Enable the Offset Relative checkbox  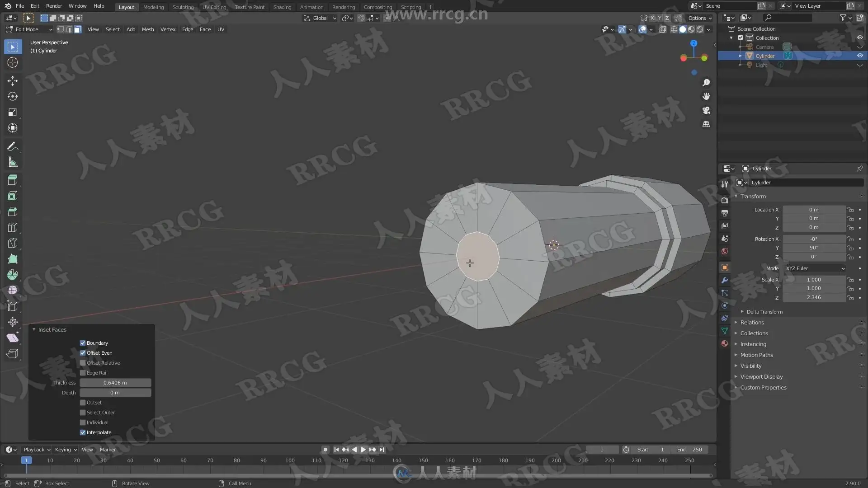click(83, 363)
